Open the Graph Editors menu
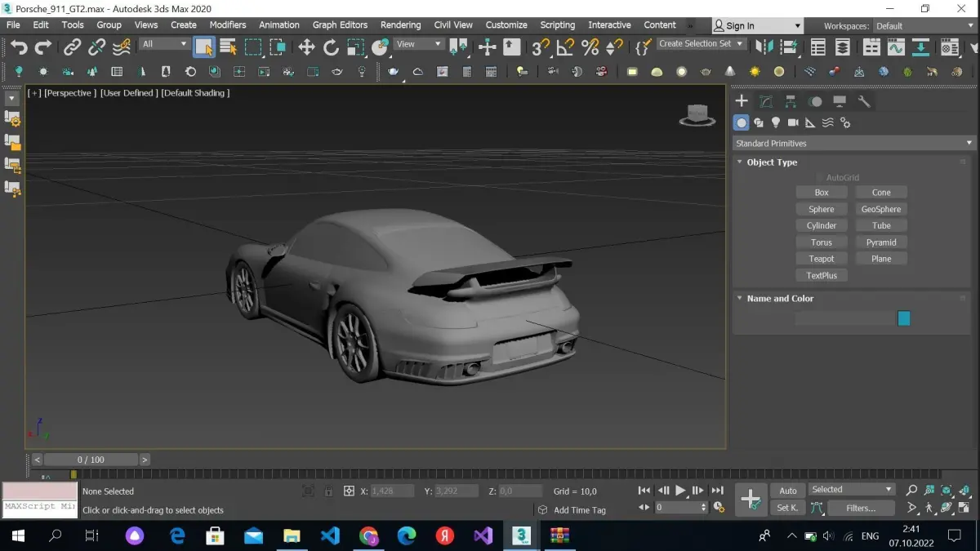 [340, 24]
